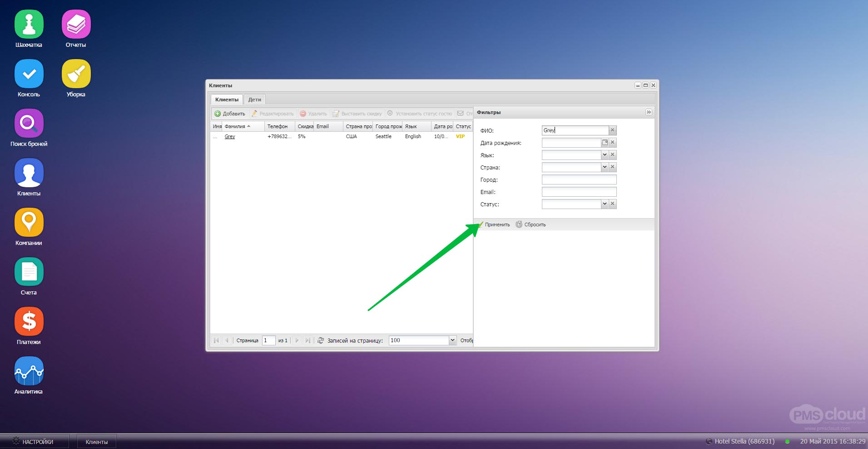Open the Отчеты reports icon
Image resolution: width=868 pixels, height=449 pixels.
point(76,24)
